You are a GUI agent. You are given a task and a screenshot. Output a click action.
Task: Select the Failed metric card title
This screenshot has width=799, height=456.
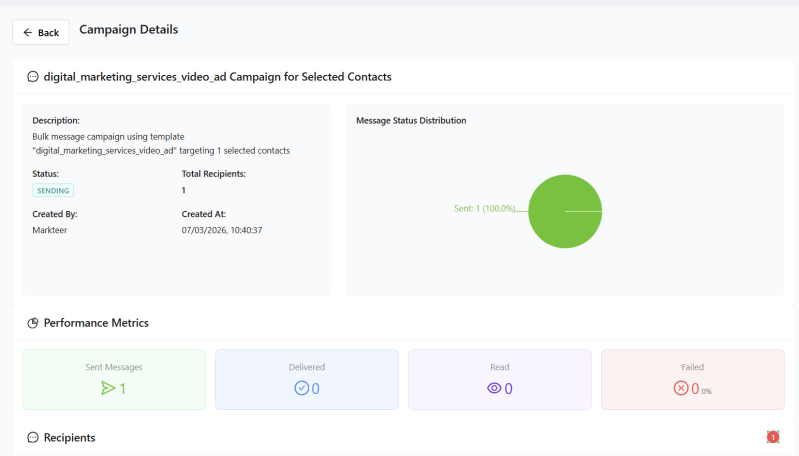(x=692, y=367)
